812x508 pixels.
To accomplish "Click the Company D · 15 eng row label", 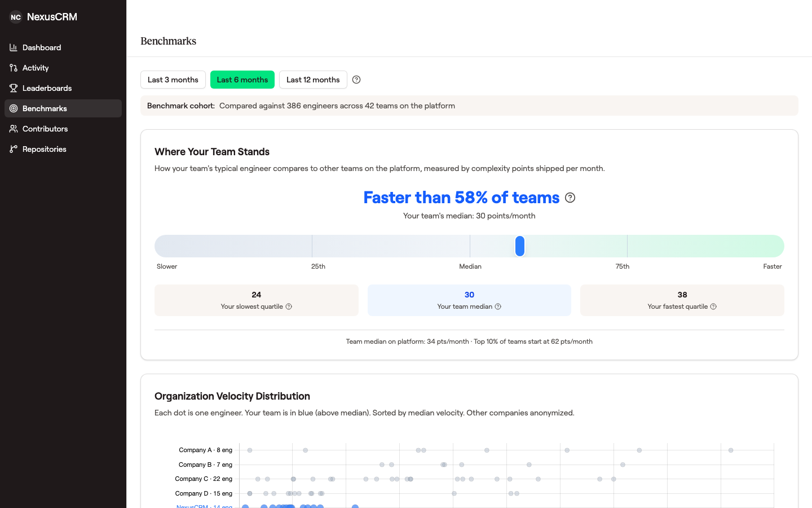I will [204, 493].
